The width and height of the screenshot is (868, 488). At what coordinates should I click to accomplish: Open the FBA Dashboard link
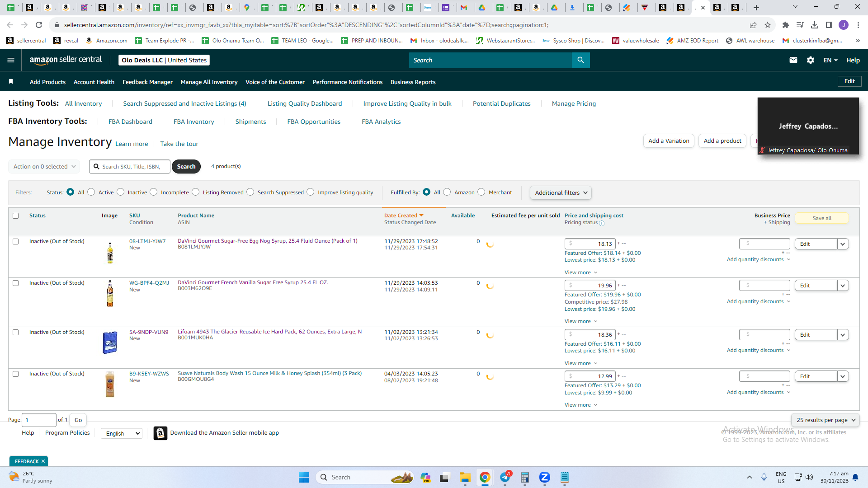coord(130,122)
